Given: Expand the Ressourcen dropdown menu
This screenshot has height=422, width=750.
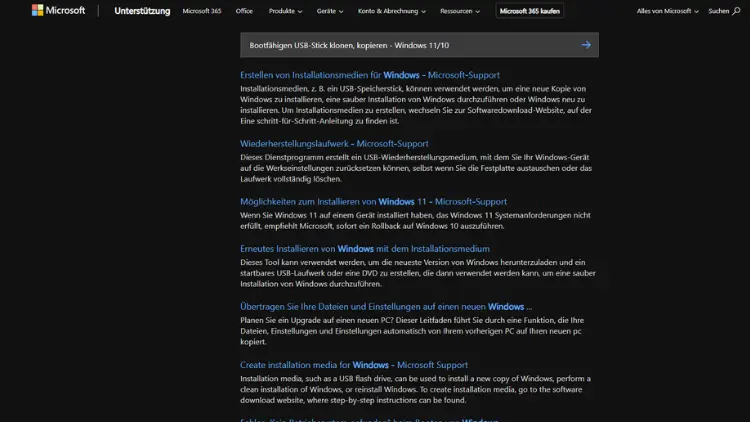Looking at the screenshot, I should tap(460, 11).
